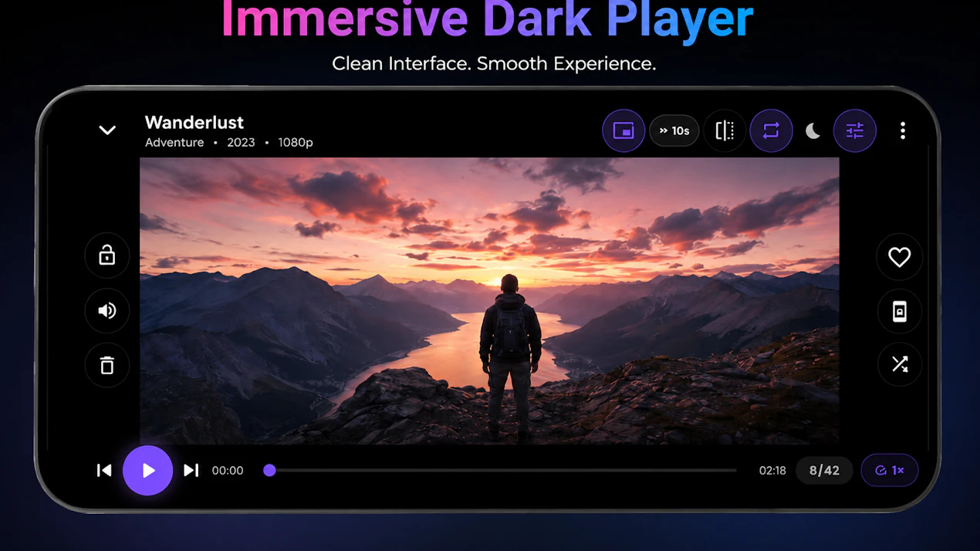Image resolution: width=980 pixels, height=551 pixels.
Task: Lock the screen controls
Action: click(107, 255)
